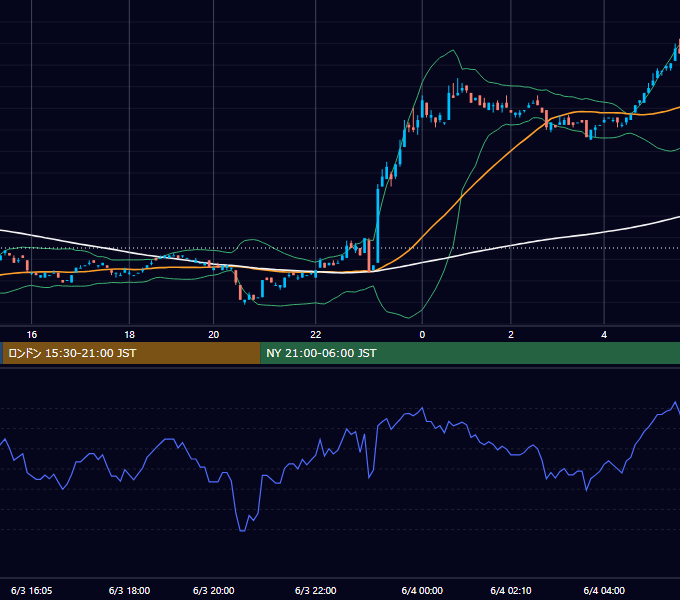Click the 6/3 20:00 date label
The width and height of the screenshot is (680, 600).
213,590
